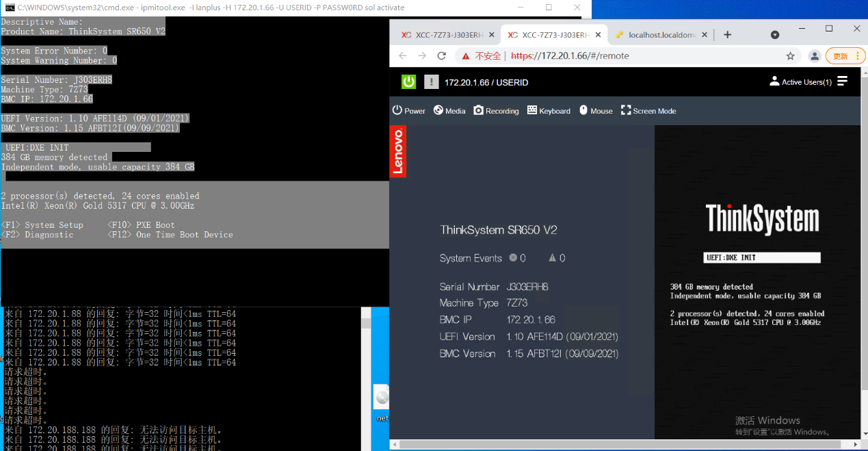Go back in the browser
Image resolution: width=868 pixels, height=451 pixels.
coord(402,56)
